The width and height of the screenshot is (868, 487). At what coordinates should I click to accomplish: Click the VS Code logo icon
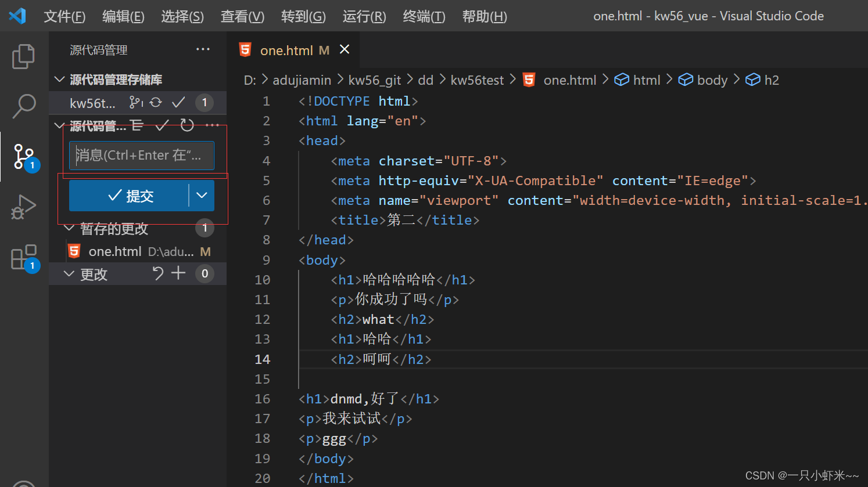(x=17, y=16)
